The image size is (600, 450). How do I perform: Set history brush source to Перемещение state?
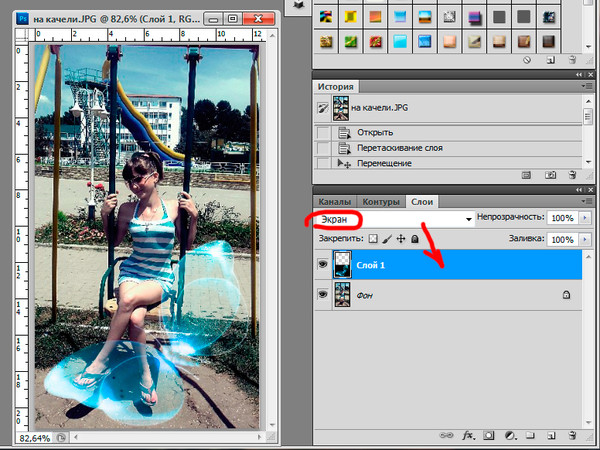click(323, 163)
